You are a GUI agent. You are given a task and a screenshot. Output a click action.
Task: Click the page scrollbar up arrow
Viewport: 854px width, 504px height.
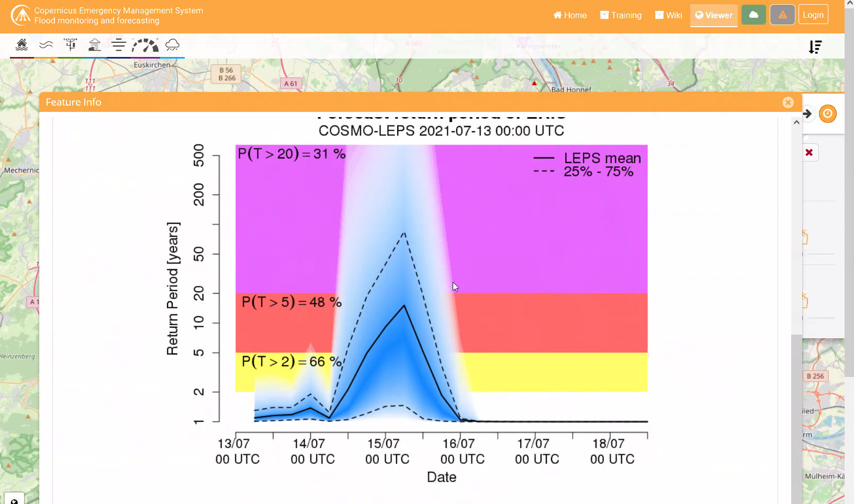tap(849, 4)
